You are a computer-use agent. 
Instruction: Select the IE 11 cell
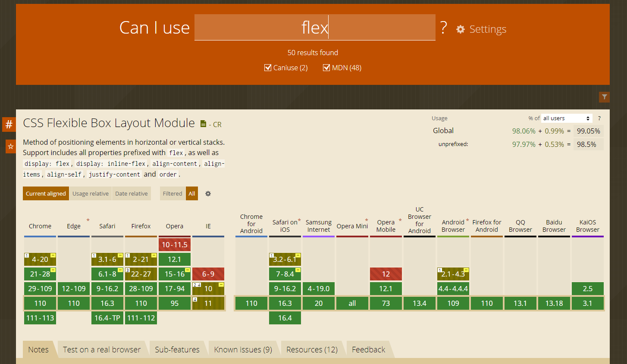point(208,303)
